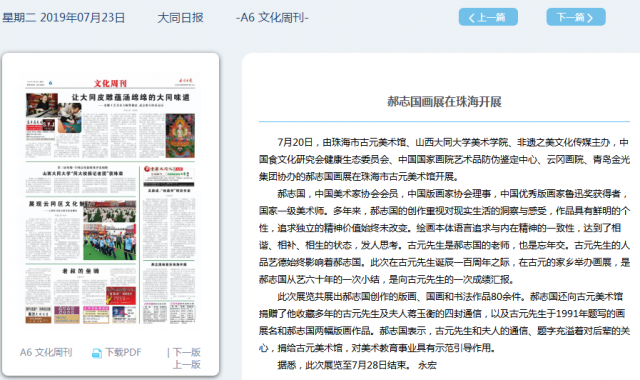The width and height of the screenshot is (640, 380).
Task: Open the 下载PDF link
Action: tap(123, 352)
